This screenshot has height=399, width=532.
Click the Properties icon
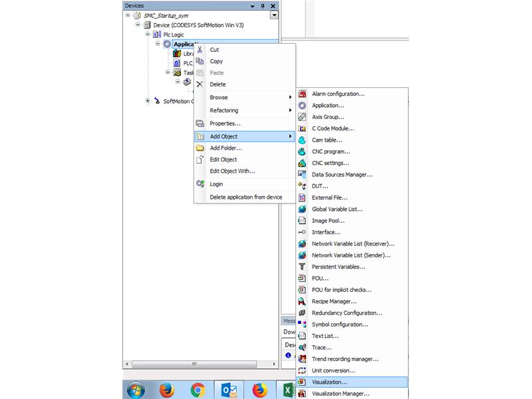(200, 124)
